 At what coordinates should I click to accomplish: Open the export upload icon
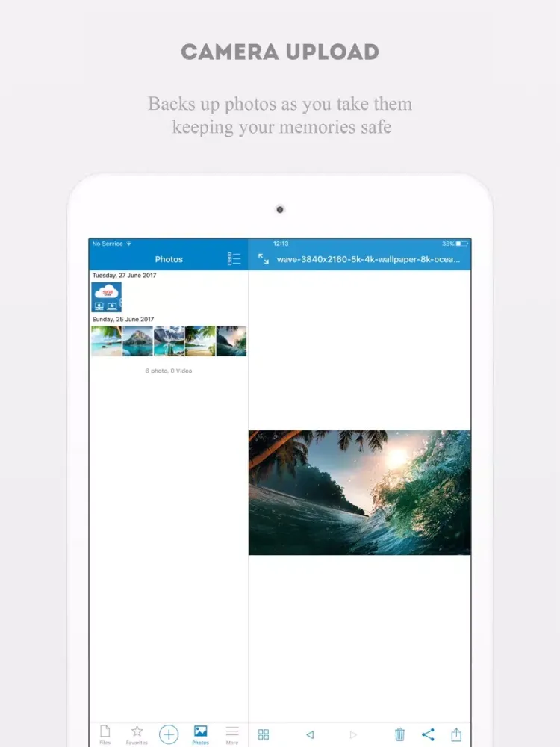pos(456,734)
